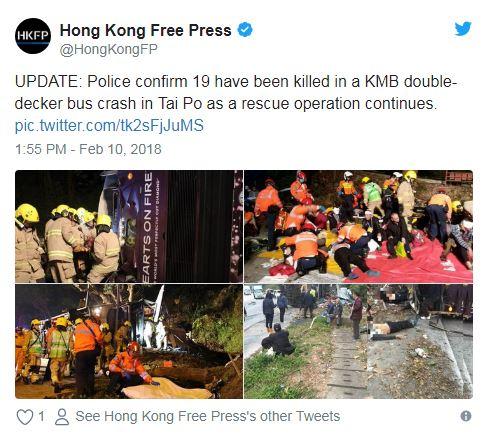This screenshot has height=435, width=491.
Task: Open the Twitter bird logo
Action: pyautogui.click(x=463, y=29)
